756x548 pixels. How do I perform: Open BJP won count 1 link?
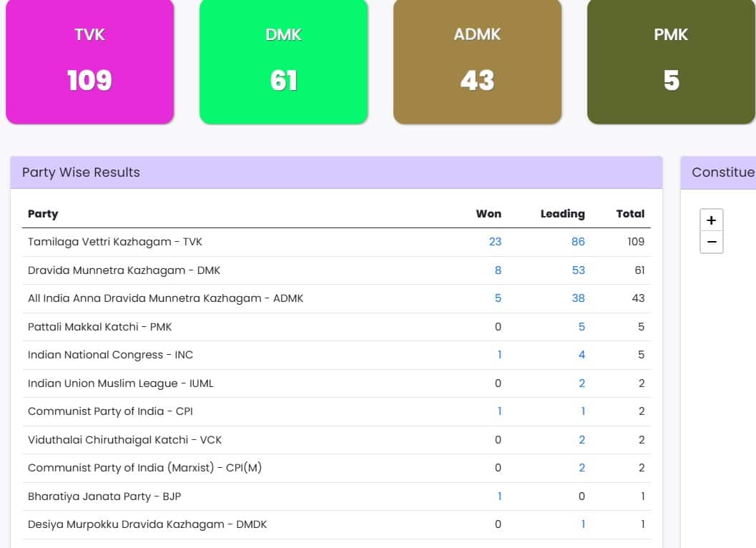(x=499, y=496)
